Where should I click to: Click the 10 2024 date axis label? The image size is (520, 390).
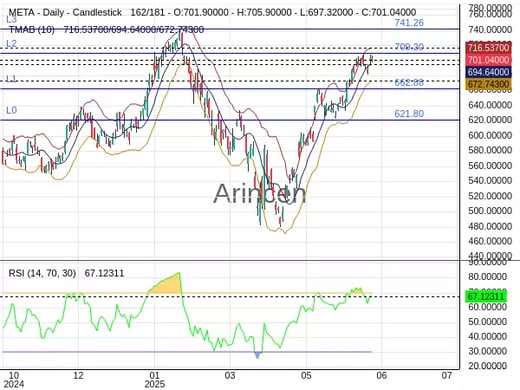[x=13, y=380]
